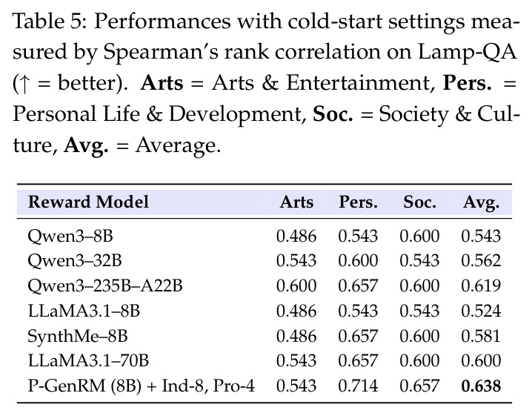Select the Qwen3–8B row label
Viewport: 532px width, 416px height.
pos(70,236)
